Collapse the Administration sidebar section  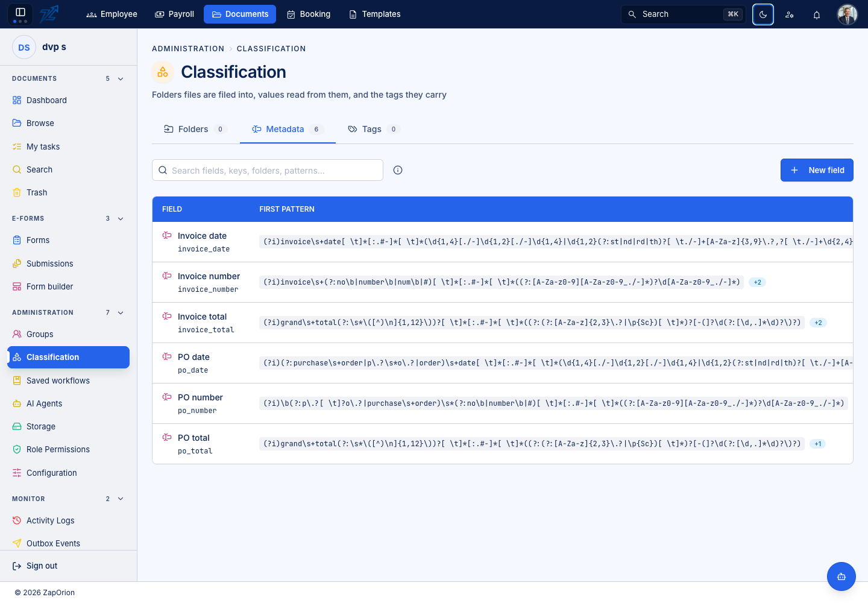pyautogui.click(x=121, y=313)
